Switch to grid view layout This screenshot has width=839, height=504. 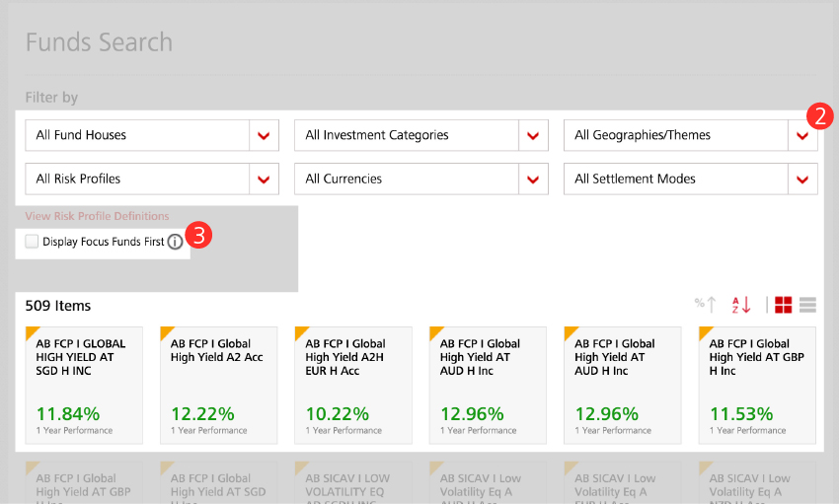coord(784,305)
